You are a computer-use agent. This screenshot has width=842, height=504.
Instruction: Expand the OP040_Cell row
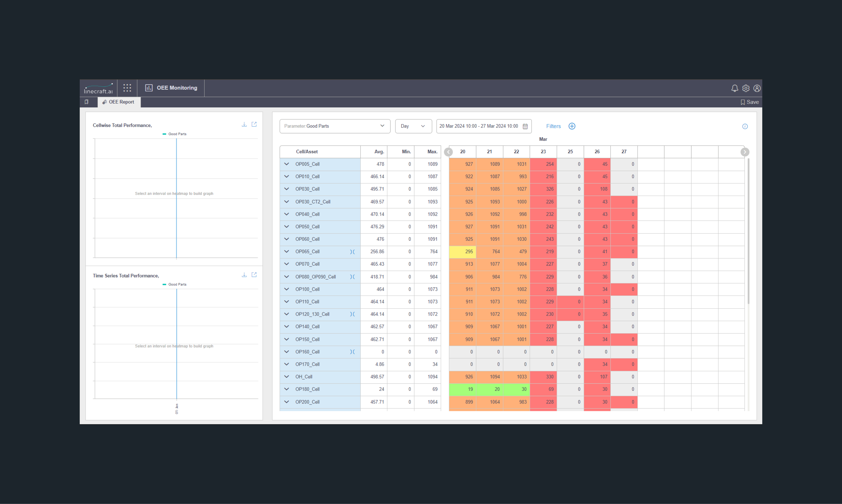pos(287,214)
